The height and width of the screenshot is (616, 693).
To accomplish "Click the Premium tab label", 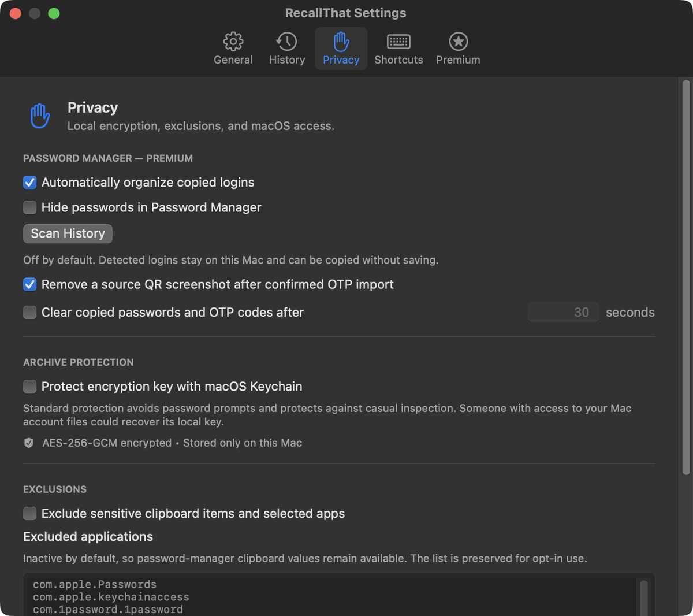I will [458, 60].
